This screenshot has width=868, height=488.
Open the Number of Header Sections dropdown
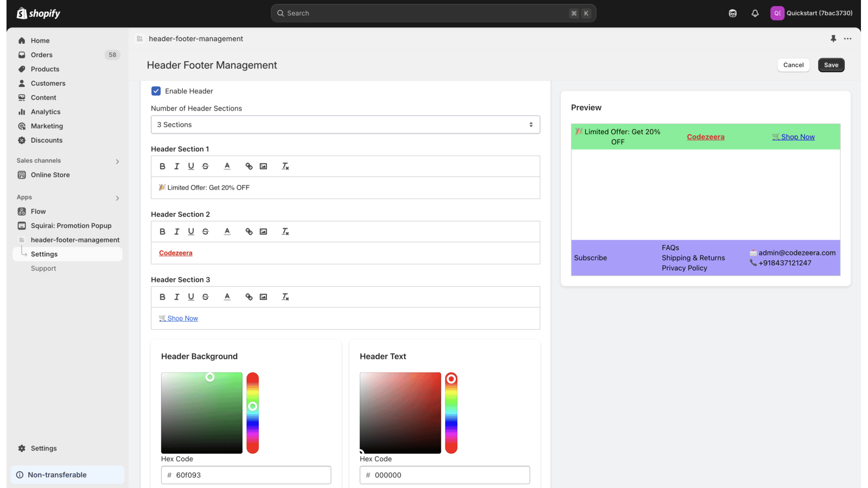346,124
